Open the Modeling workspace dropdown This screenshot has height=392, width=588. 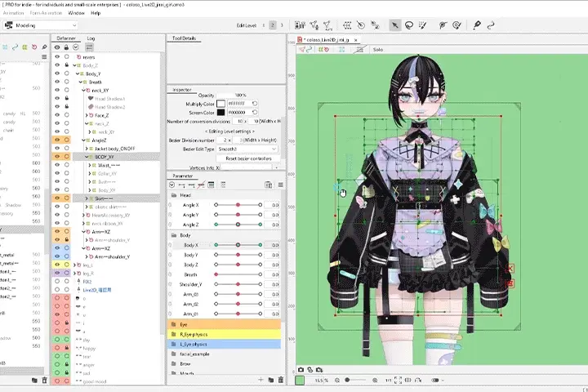(41, 25)
